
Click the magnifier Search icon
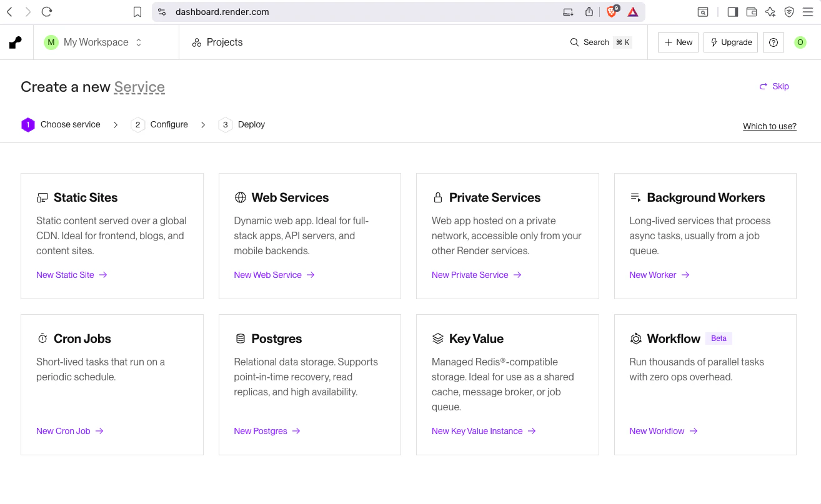tap(575, 42)
